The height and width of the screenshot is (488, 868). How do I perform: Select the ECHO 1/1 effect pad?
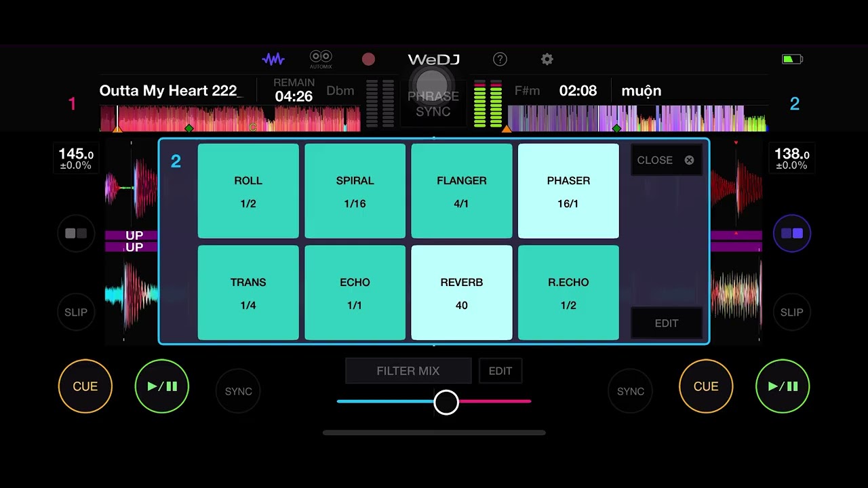coord(355,293)
